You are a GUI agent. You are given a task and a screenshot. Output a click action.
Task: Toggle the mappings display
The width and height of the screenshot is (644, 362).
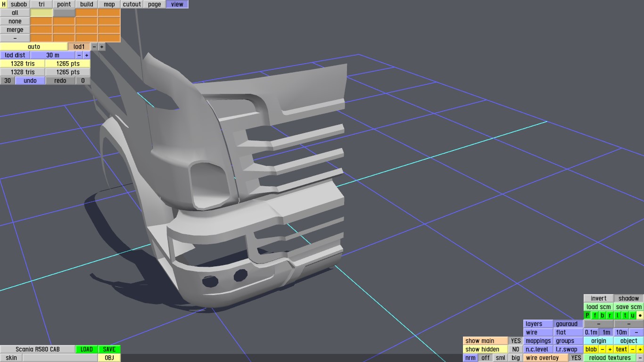click(538, 341)
